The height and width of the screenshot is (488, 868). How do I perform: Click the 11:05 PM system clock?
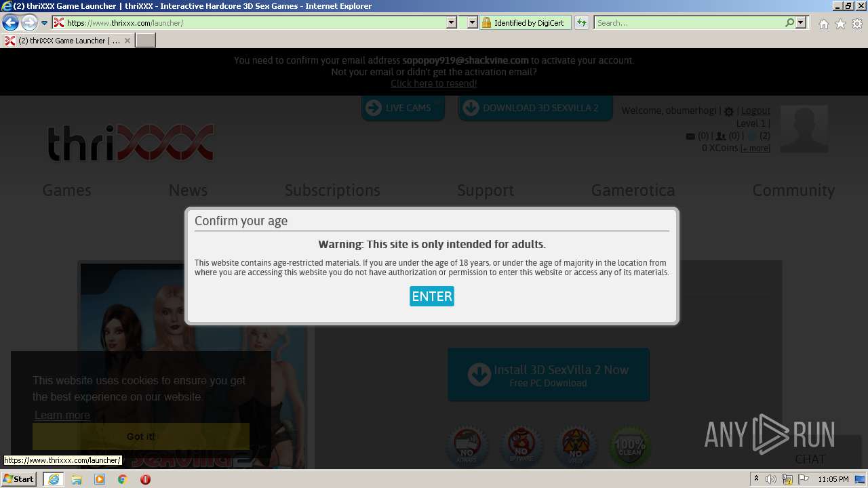click(833, 479)
